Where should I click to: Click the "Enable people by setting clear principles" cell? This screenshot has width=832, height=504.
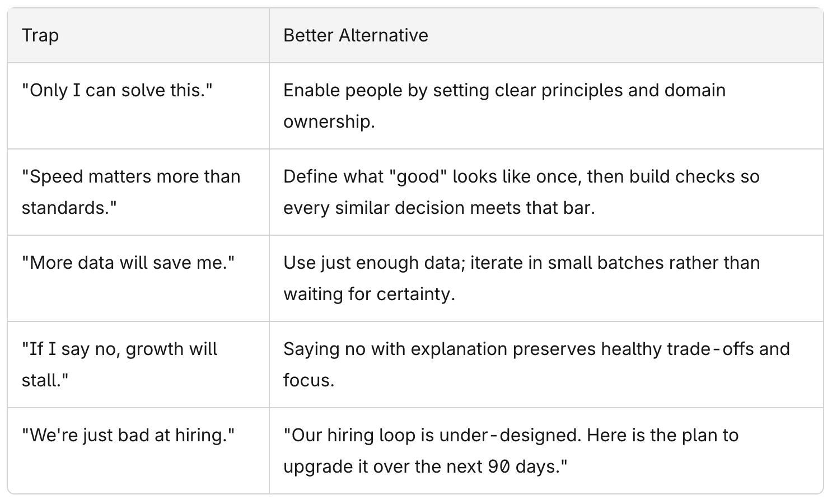pyautogui.click(x=546, y=106)
